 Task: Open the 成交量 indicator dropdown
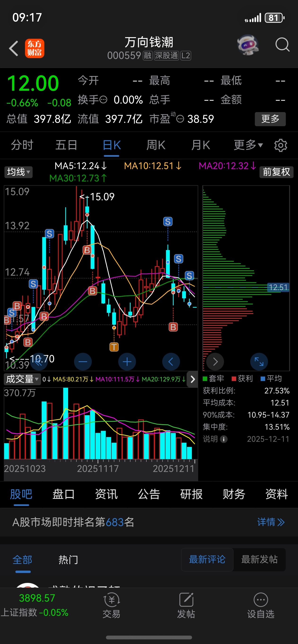(x=22, y=379)
